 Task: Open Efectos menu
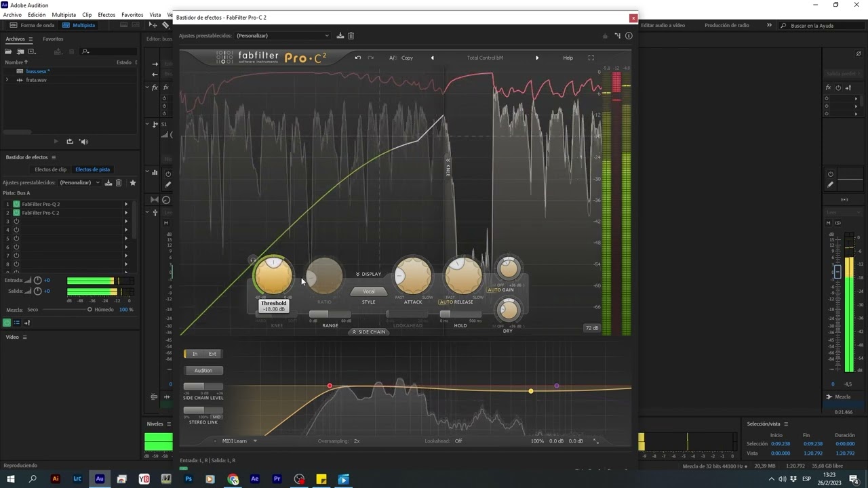point(106,14)
